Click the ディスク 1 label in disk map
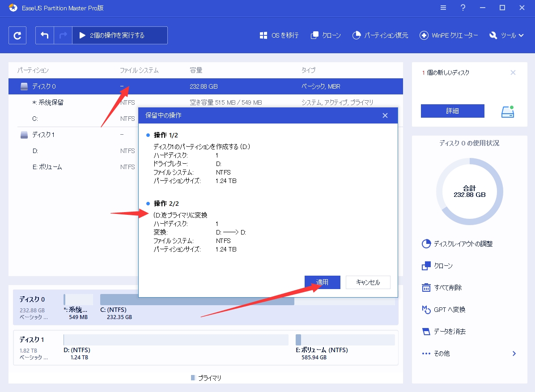The image size is (535, 392). pyautogui.click(x=32, y=340)
